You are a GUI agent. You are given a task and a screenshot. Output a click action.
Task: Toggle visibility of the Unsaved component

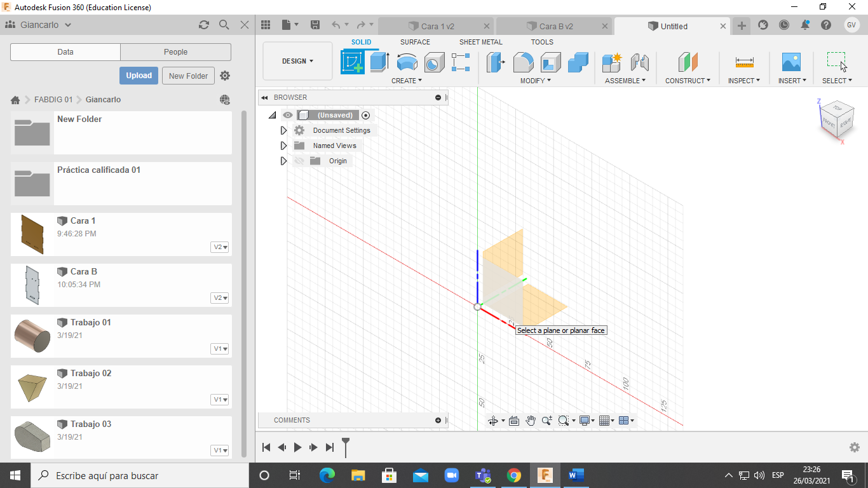288,115
